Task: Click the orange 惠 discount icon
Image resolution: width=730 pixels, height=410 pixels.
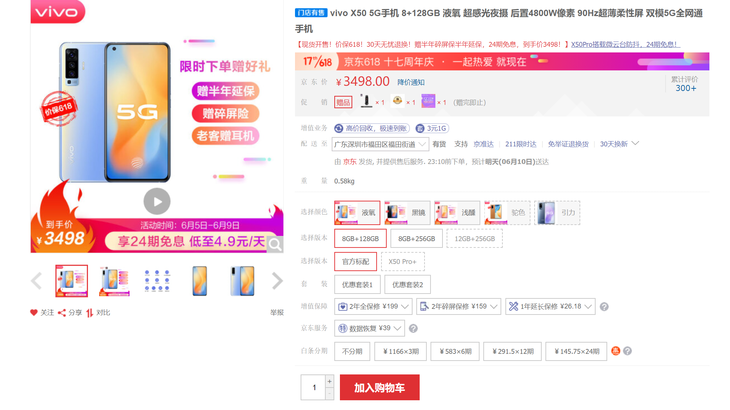Action: [615, 351]
